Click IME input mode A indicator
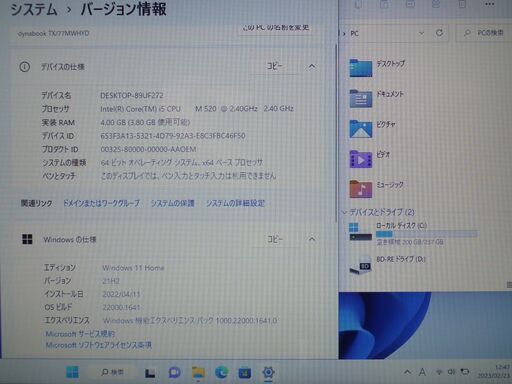512x384 pixels. click(422, 372)
